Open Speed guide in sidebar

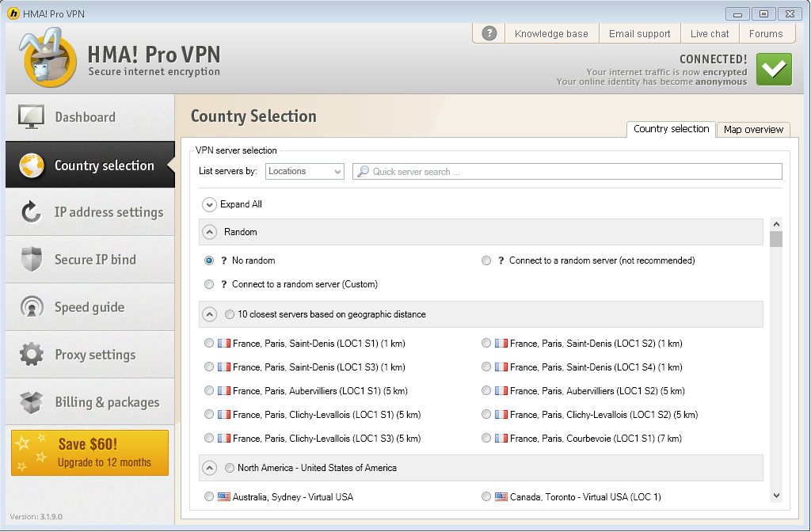click(x=90, y=307)
